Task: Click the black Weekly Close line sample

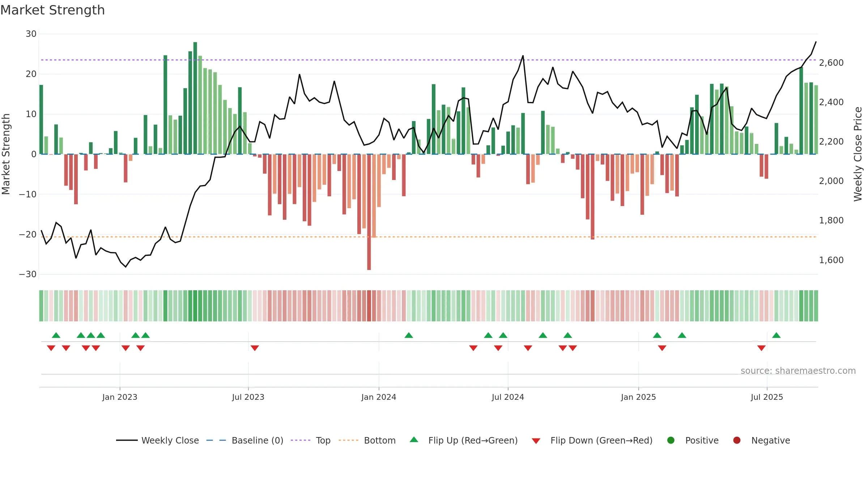Action: pyautogui.click(x=127, y=440)
